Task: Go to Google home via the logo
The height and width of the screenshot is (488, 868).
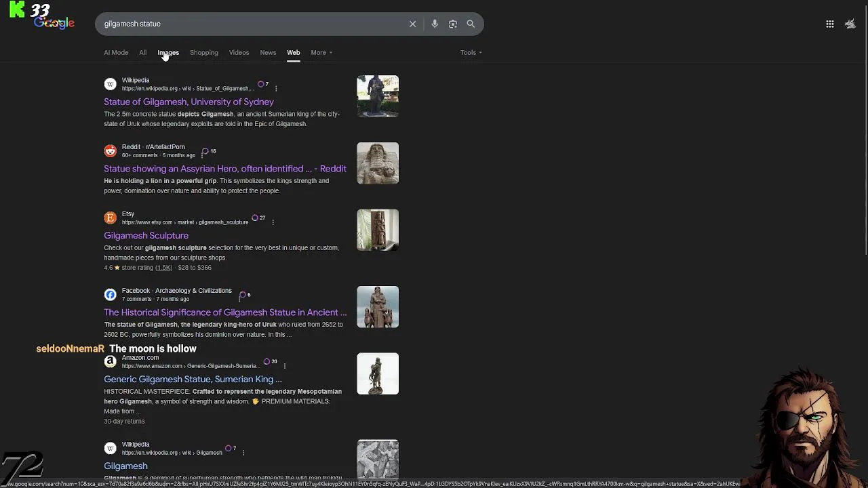Action: 54,23
